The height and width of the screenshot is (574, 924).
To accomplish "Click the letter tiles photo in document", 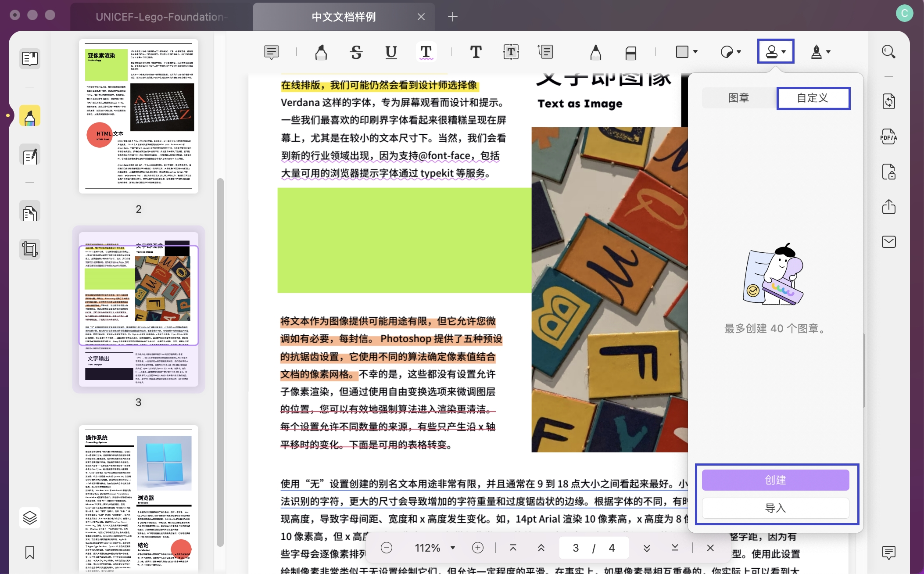I will pos(609,290).
